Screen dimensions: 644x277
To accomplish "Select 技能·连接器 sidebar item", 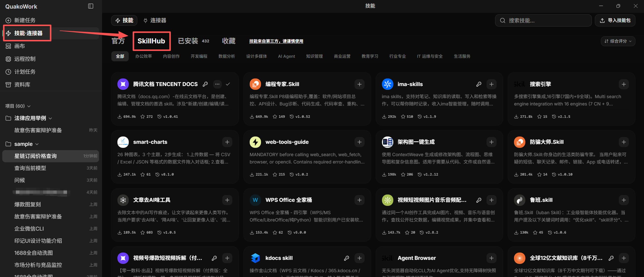I will 50,33.
